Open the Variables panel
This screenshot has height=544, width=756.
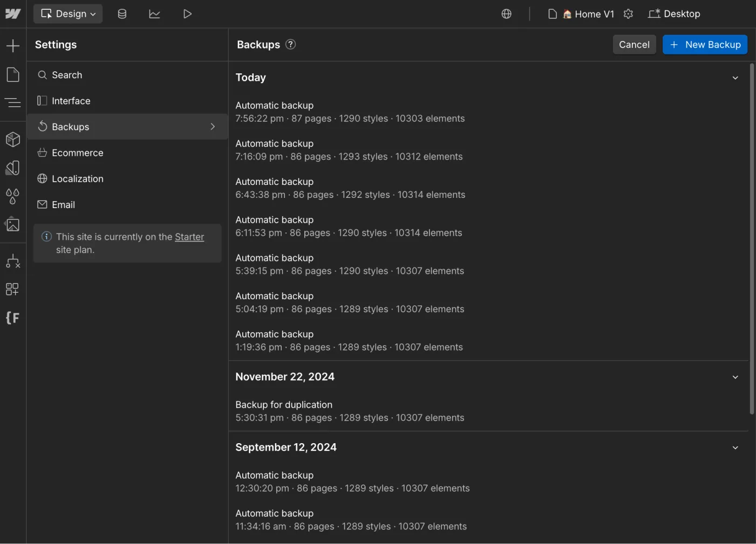click(13, 197)
